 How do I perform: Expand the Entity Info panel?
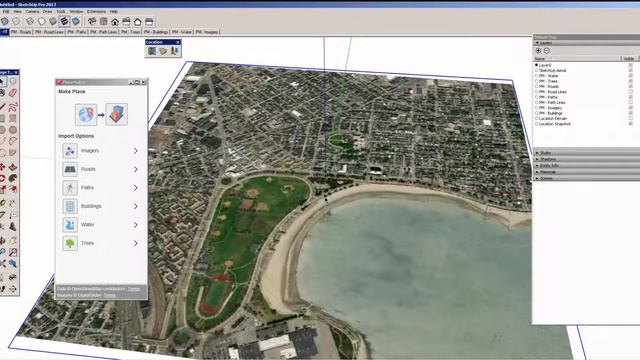click(x=587, y=166)
